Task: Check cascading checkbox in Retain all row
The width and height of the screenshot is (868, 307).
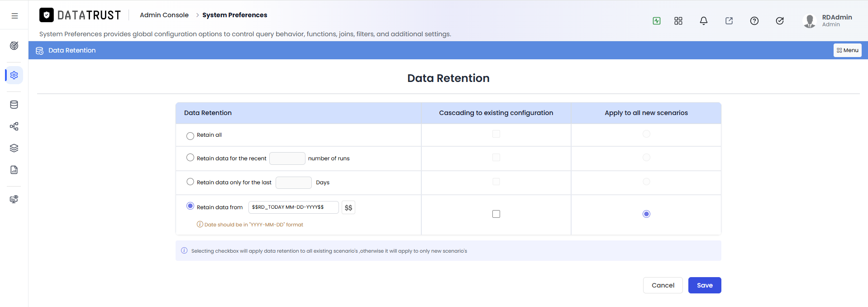Action: tap(496, 134)
